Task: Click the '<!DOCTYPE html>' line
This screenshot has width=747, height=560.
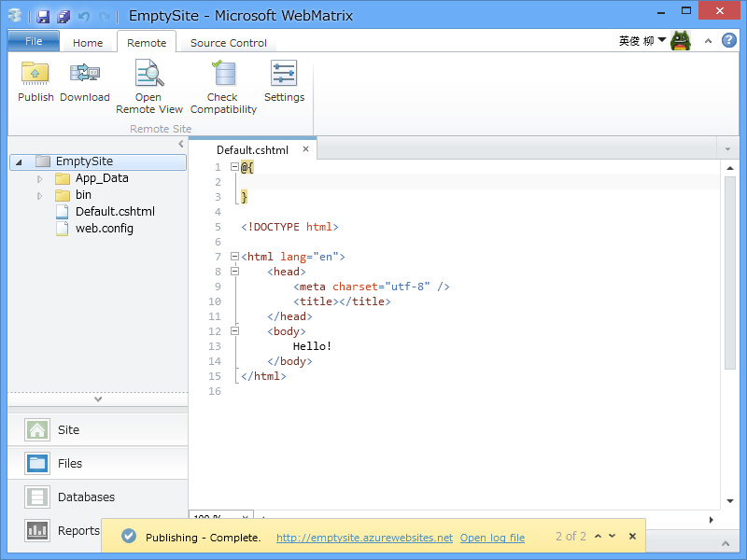Action: pos(289,227)
